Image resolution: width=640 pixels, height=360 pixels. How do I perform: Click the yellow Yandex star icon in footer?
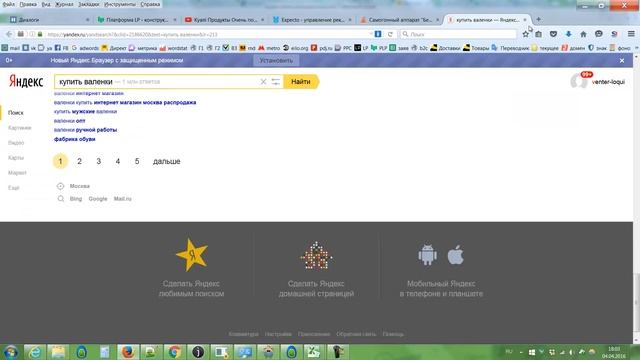[x=191, y=255]
